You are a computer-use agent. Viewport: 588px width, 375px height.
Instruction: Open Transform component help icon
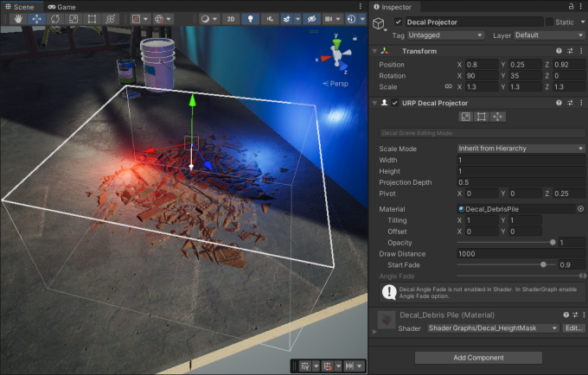[x=559, y=51]
